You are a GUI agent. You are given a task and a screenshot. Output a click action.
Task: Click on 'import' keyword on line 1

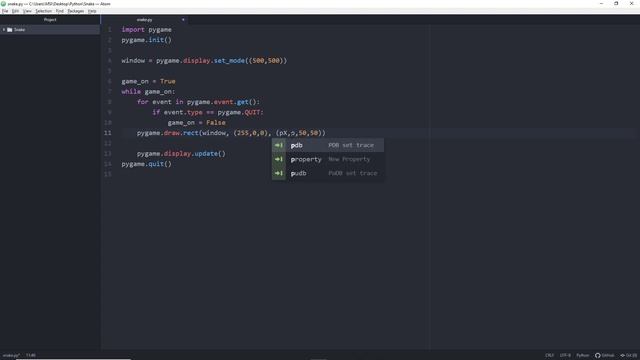(133, 30)
